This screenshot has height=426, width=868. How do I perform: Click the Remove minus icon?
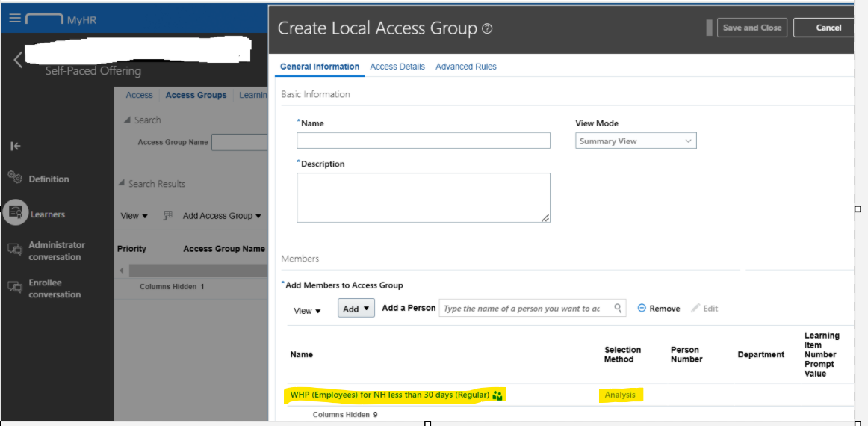[642, 308]
